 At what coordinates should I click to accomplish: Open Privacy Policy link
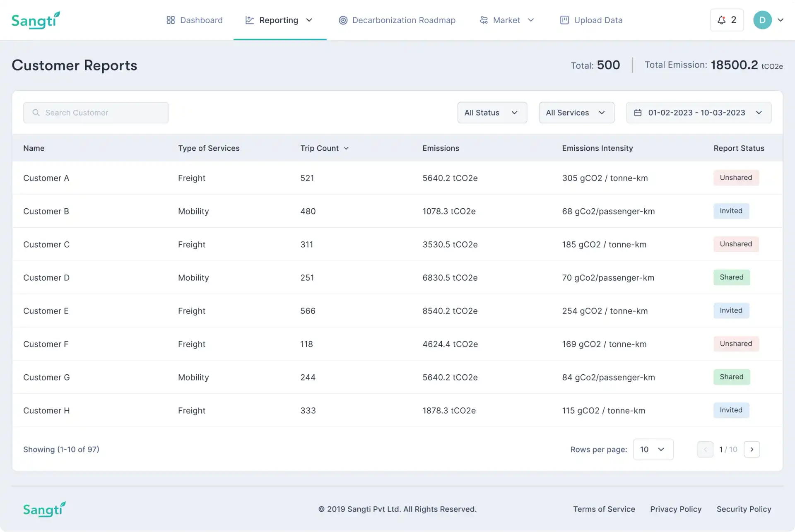pos(676,509)
